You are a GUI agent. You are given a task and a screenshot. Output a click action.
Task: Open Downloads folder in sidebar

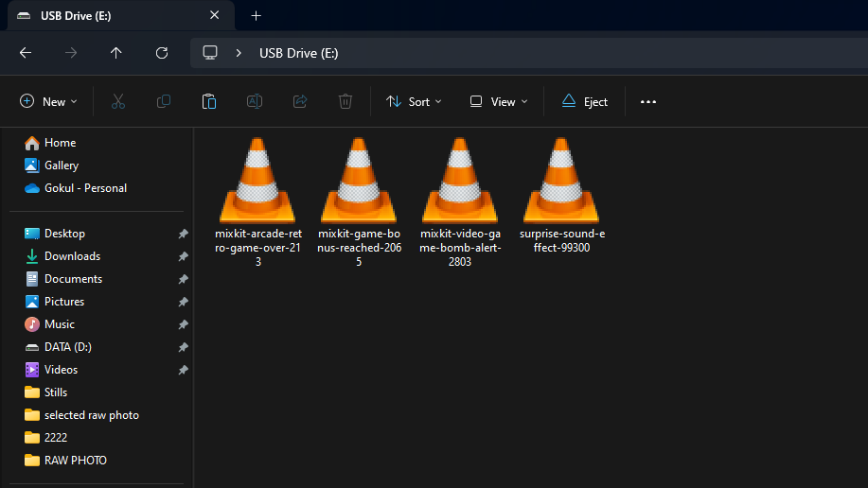[x=62, y=256]
